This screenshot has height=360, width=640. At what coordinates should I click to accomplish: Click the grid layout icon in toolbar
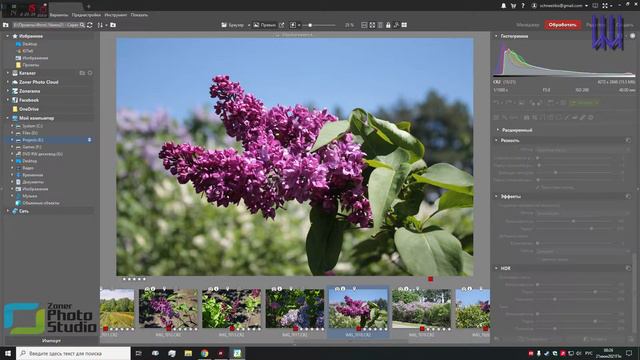tap(404, 25)
